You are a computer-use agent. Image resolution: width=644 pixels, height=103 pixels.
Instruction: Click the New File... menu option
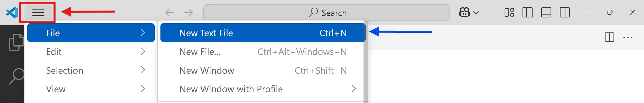click(x=263, y=52)
